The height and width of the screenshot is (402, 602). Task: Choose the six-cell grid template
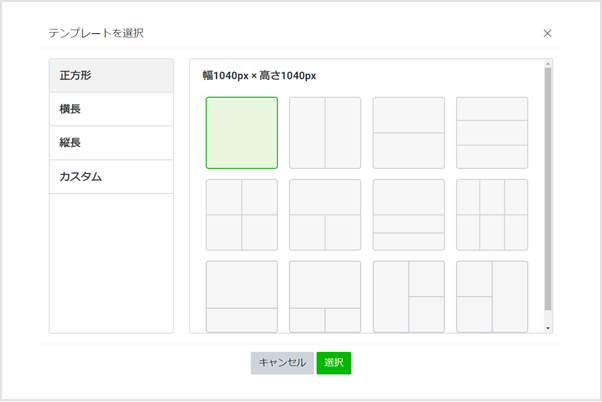492,215
